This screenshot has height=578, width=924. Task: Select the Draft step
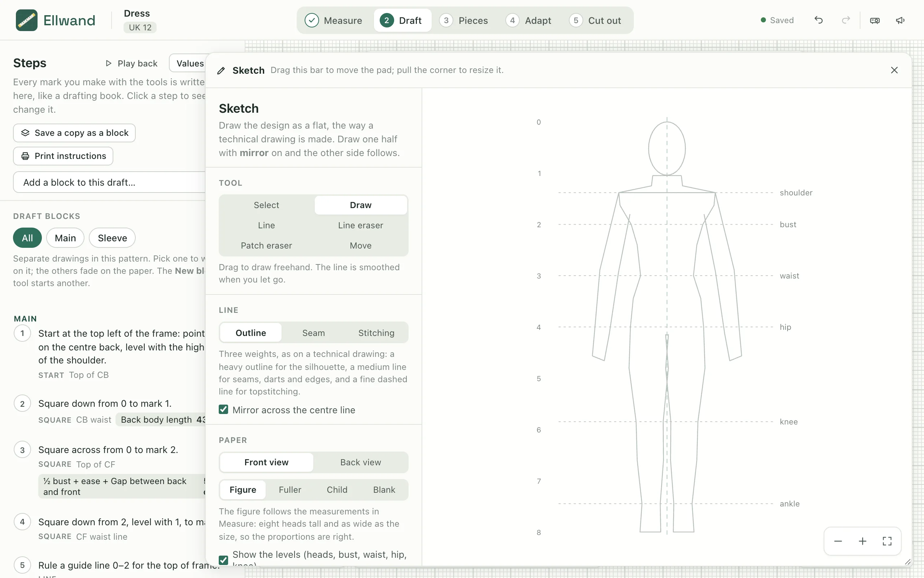(402, 20)
